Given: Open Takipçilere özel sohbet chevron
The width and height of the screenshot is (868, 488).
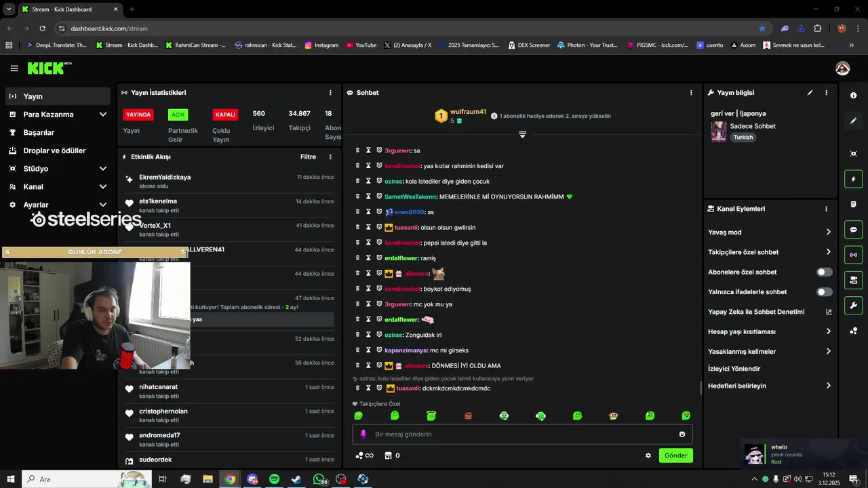Looking at the screenshot, I should 828,252.
